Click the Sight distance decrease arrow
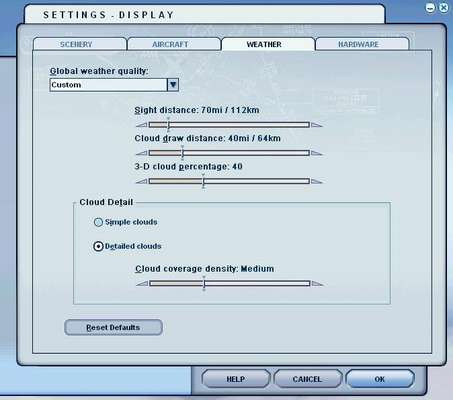The width and height of the screenshot is (453, 400). (x=142, y=125)
